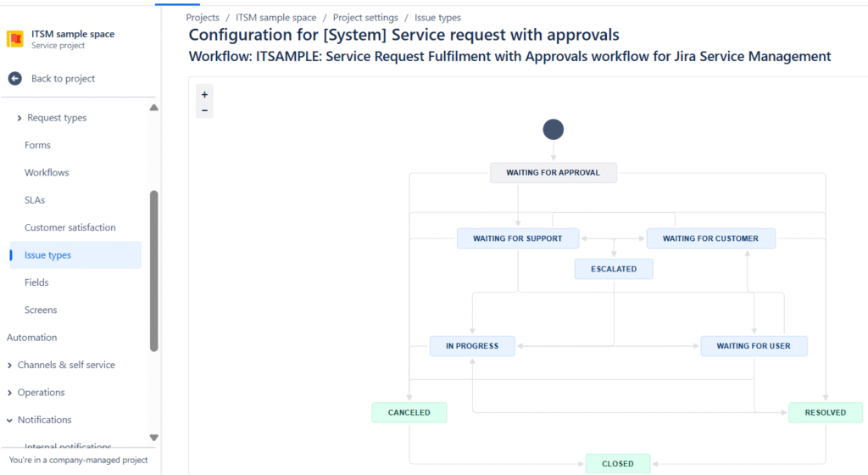Open SLAs settings page
This screenshot has height=475, width=868.
pyautogui.click(x=34, y=200)
